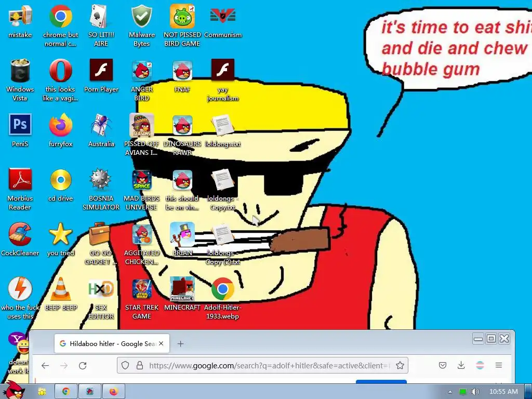
Task: Show site security padlock info
Action: 139,365
